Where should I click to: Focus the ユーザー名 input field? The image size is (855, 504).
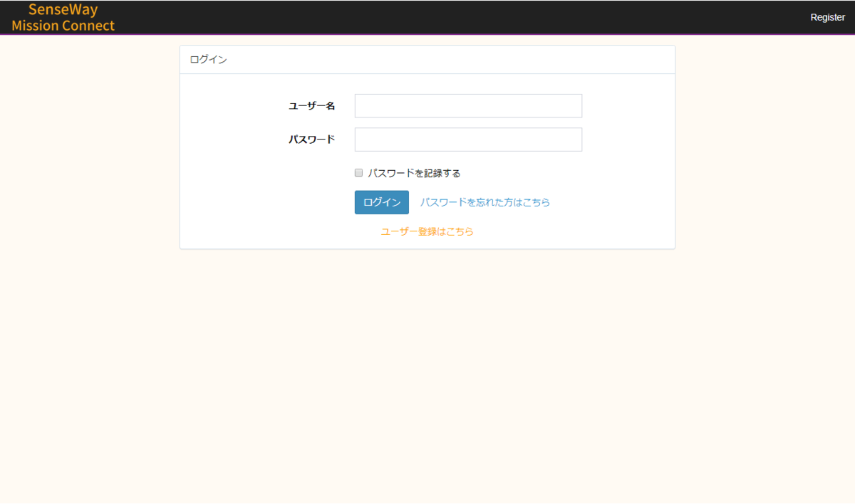click(x=468, y=105)
